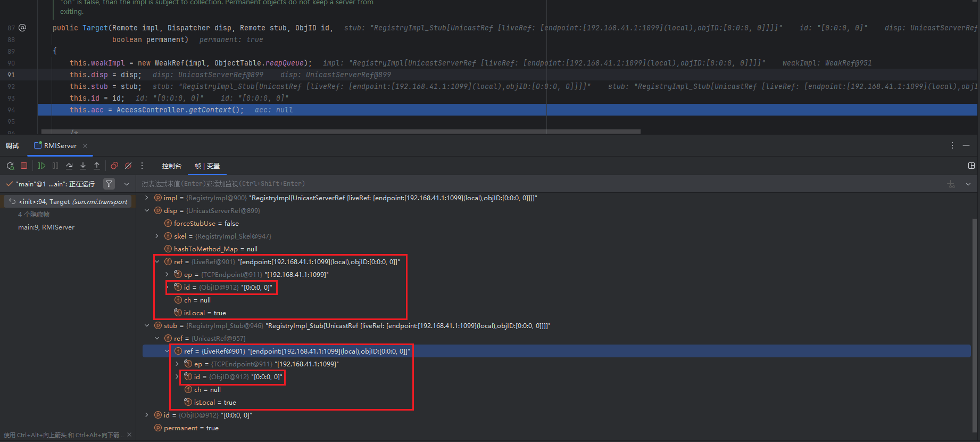Click the Step Out icon
Image resolution: width=980 pixels, height=442 pixels.
[97, 166]
